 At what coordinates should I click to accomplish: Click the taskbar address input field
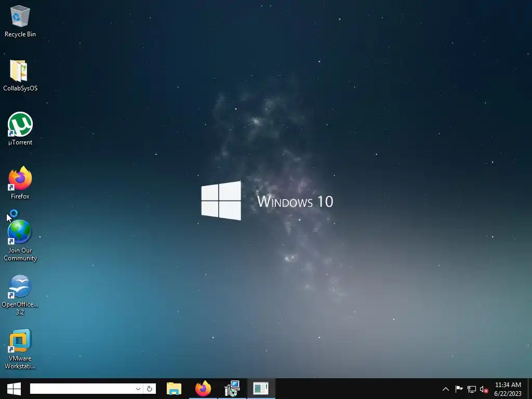point(82,389)
